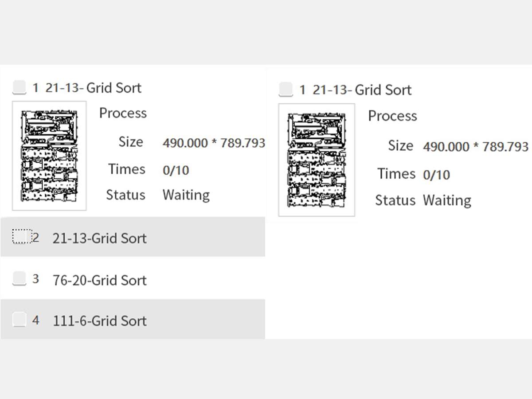Select the right panel Status Waiting text
Image resolution: width=532 pixels, height=399 pixels.
pos(447,200)
